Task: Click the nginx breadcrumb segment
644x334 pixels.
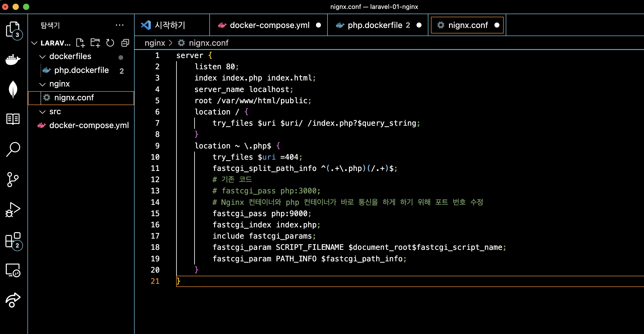Action: [x=155, y=43]
